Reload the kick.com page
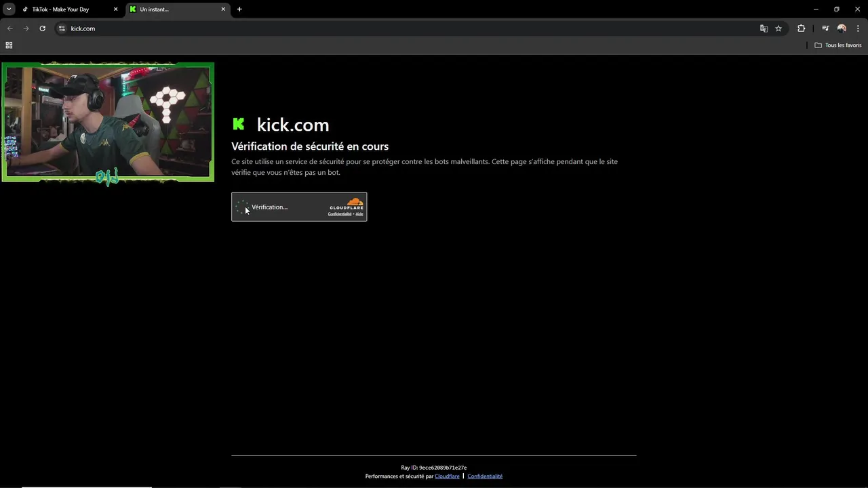Image resolution: width=868 pixels, height=488 pixels. pos(42,28)
